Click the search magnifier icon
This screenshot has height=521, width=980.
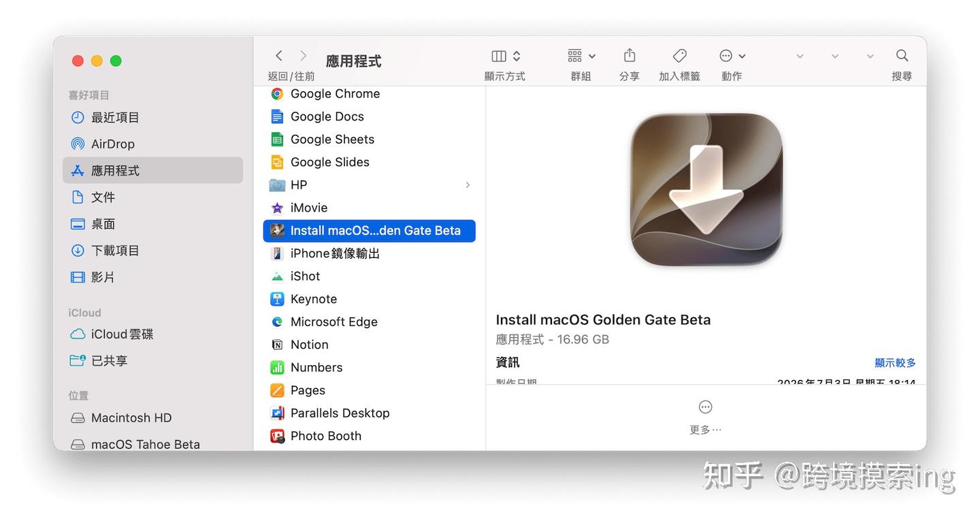pyautogui.click(x=902, y=56)
